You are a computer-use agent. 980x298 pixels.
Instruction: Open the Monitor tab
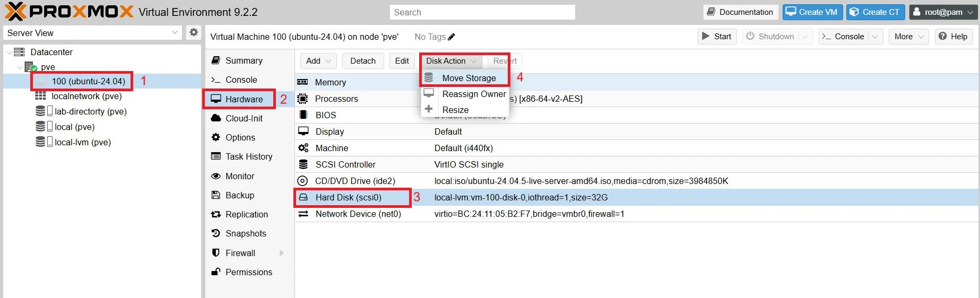249,176
